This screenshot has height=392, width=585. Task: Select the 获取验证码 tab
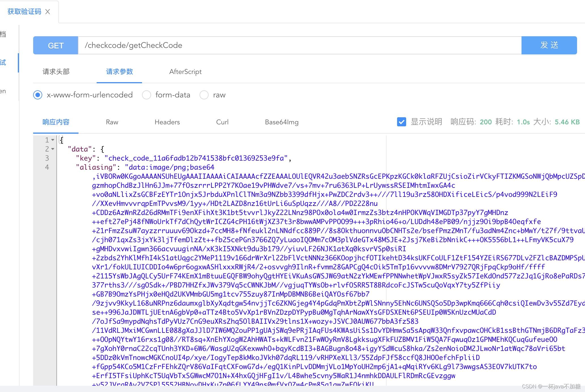(24, 12)
